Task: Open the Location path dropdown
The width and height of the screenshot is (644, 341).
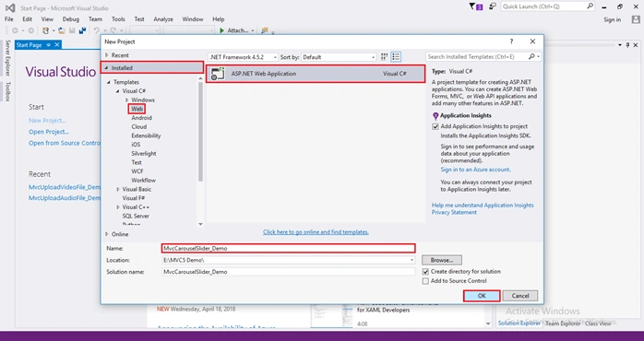Action: point(411,260)
